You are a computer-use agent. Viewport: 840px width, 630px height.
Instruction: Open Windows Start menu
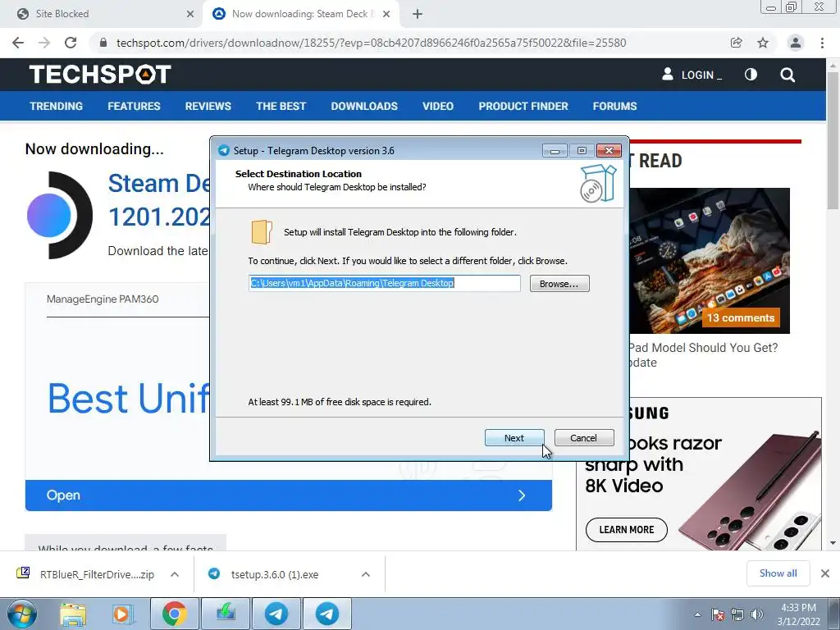(21, 614)
